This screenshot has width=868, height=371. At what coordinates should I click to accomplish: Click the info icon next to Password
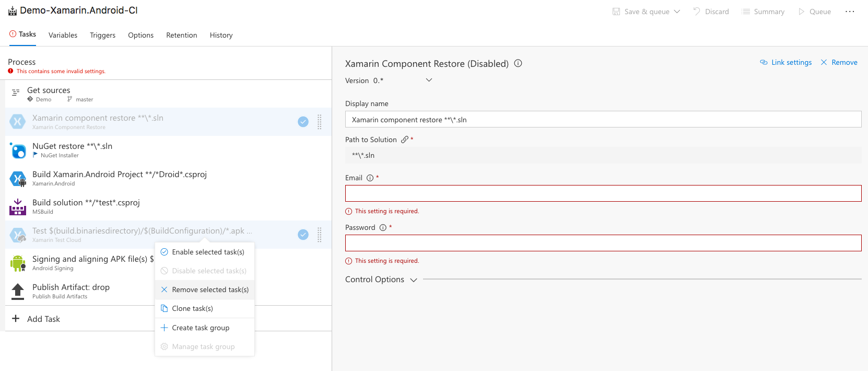(x=383, y=228)
